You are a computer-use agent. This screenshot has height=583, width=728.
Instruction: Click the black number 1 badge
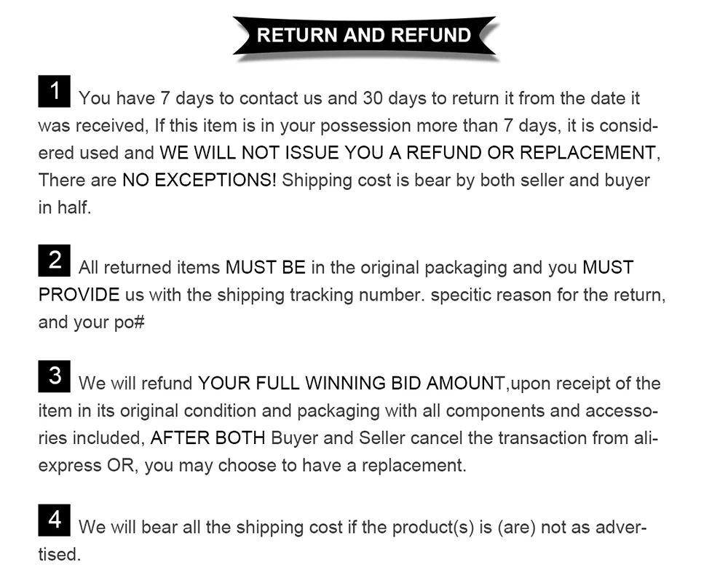(x=55, y=92)
